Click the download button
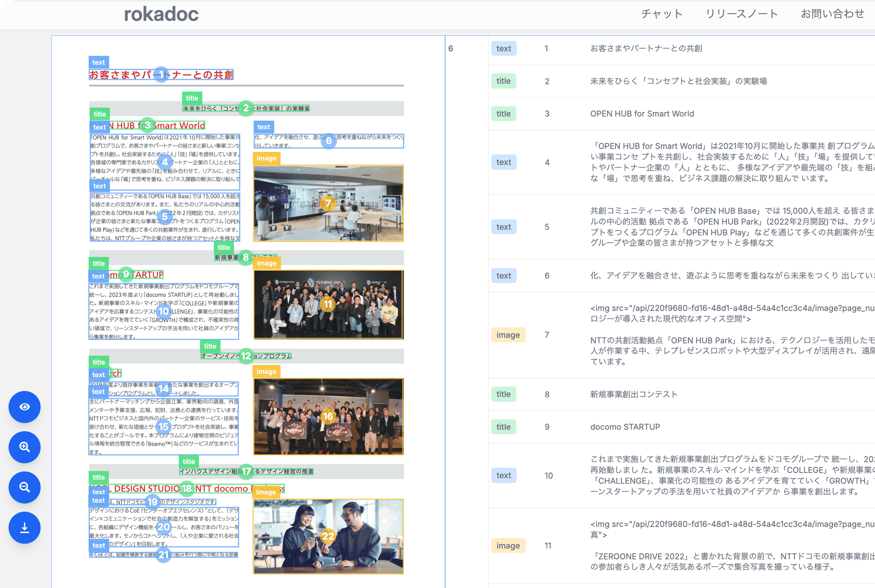The width and height of the screenshot is (875, 588). (x=24, y=528)
